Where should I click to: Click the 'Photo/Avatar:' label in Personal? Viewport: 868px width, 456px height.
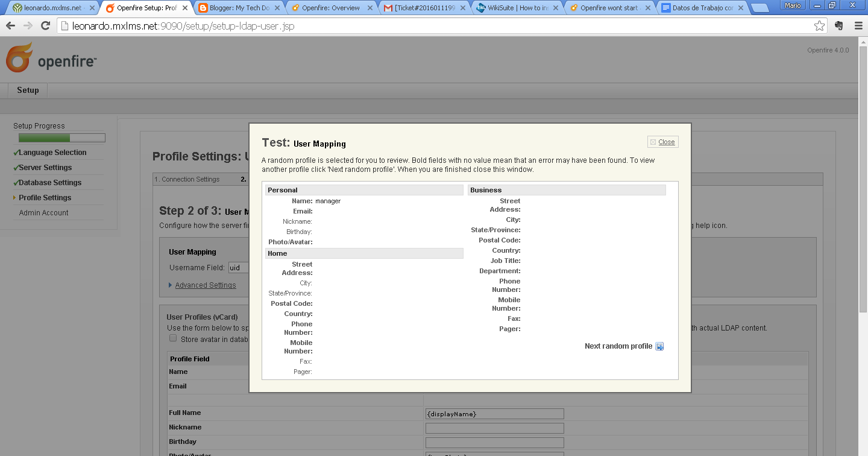point(291,242)
